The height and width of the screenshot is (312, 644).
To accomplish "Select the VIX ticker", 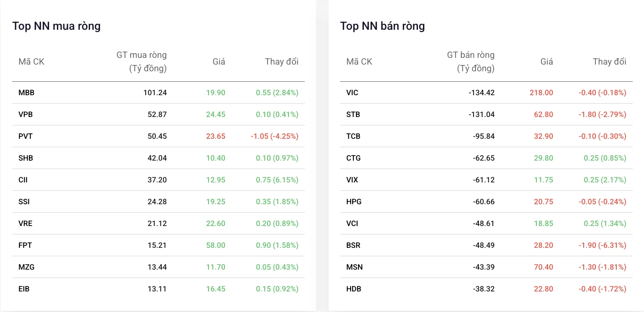I will point(352,180).
